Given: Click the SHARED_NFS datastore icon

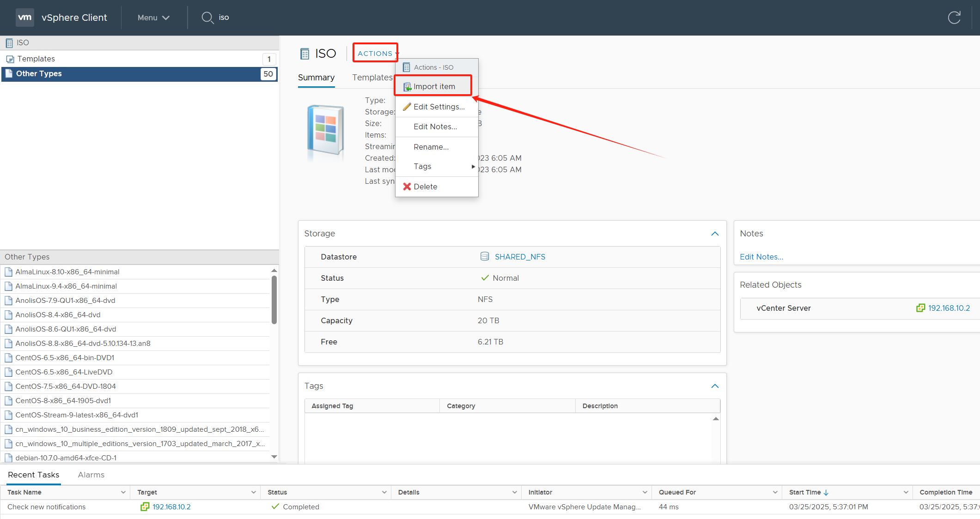Looking at the screenshot, I should point(484,256).
